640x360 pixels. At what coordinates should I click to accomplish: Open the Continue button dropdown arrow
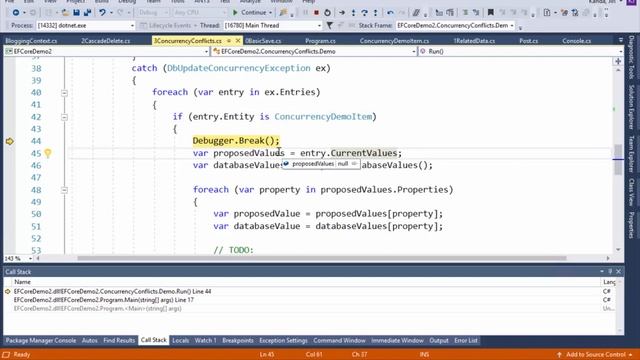[270, 13]
